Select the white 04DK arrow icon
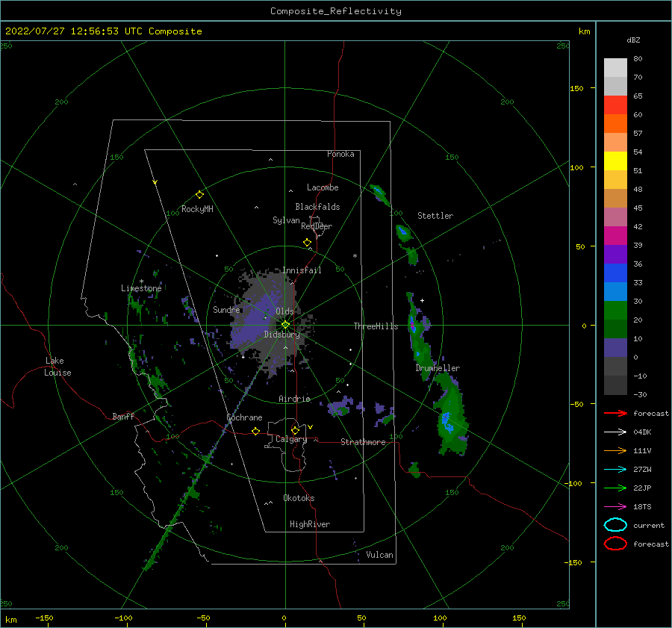Viewport: 672px width, 628px height. coord(615,432)
